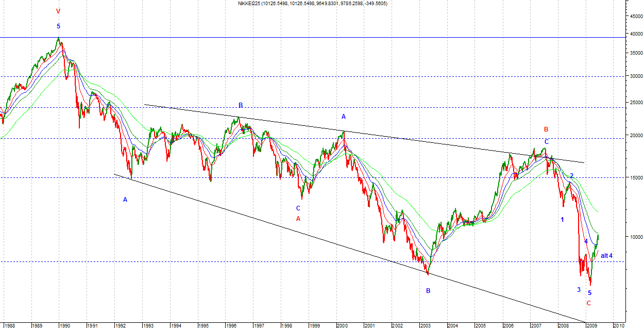The height and width of the screenshot is (328, 644).
Task: Click the 2003 year label on the time axis
Action: 425,325
